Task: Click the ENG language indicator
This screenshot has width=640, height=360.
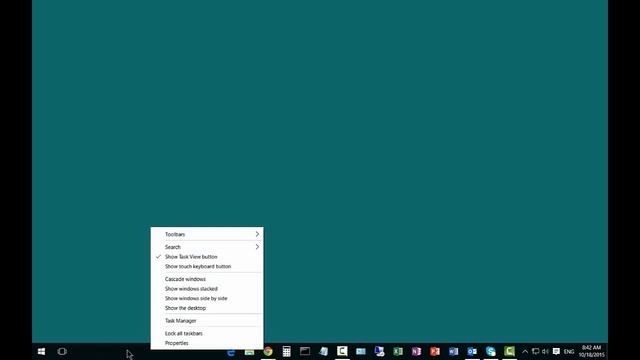Action: (569, 351)
